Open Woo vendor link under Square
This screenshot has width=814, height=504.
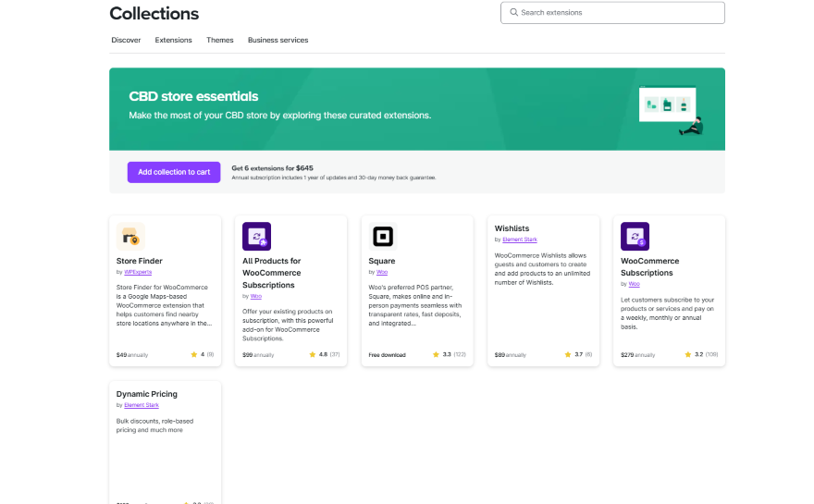pyautogui.click(x=382, y=272)
